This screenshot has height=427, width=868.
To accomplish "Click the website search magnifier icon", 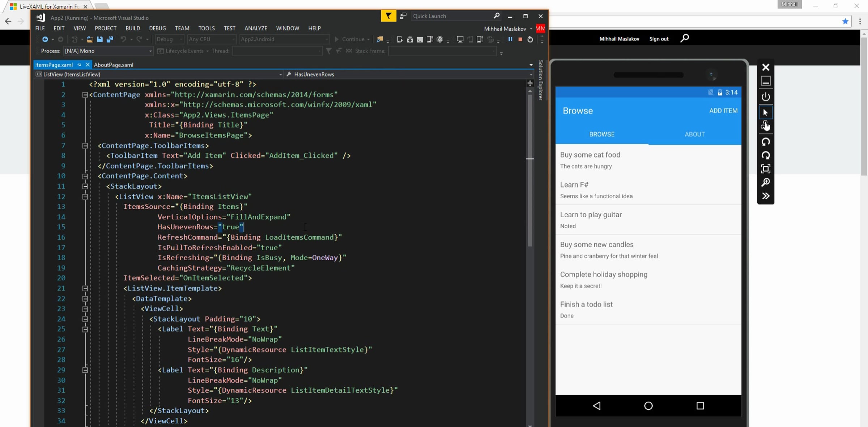I will point(685,38).
